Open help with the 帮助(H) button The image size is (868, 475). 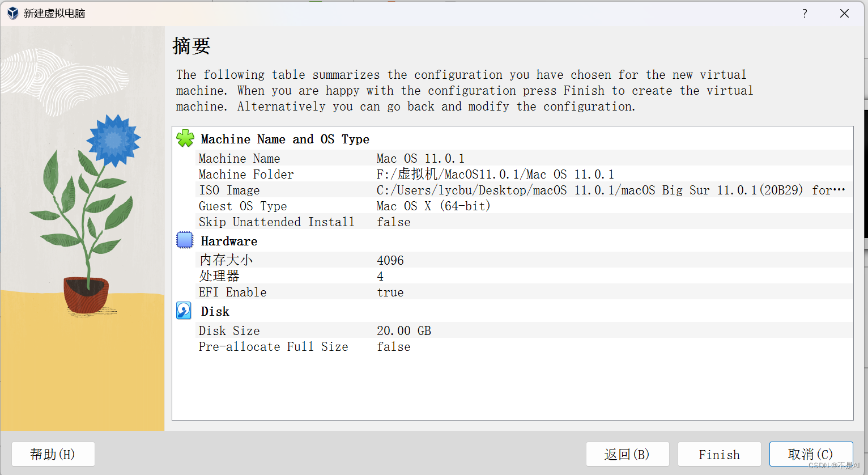tap(53, 454)
